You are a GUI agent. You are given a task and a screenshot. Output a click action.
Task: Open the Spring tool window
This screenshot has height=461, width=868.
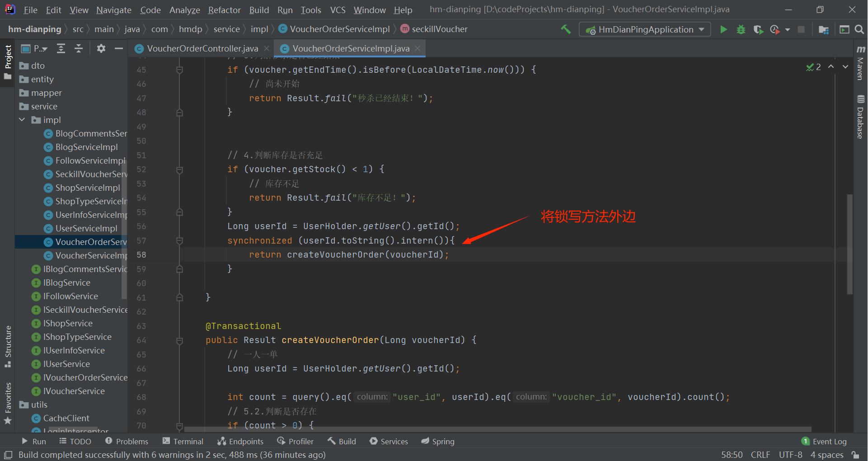(x=438, y=441)
